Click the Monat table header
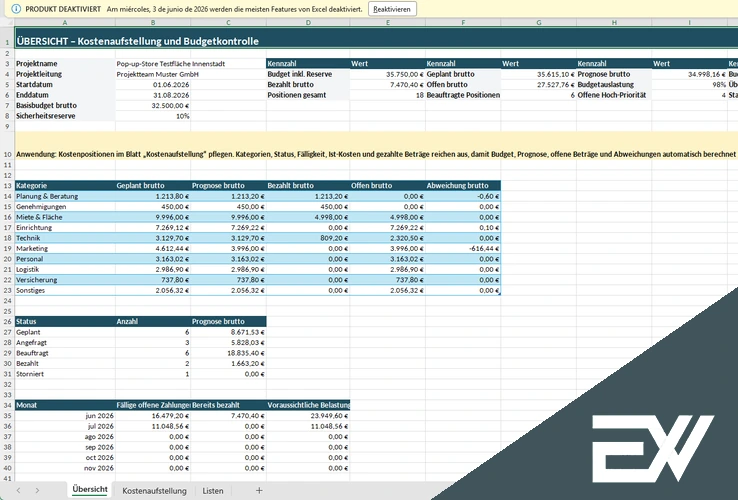 (65, 405)
